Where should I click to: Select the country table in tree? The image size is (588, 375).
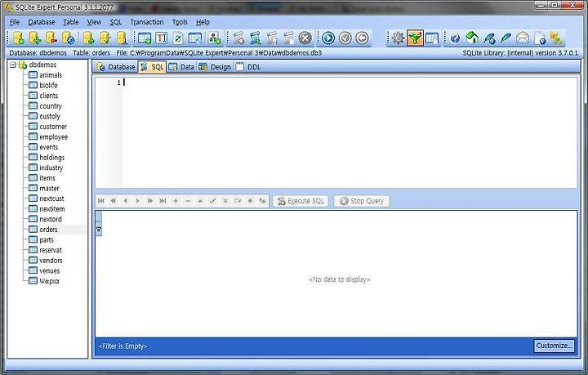click(x=51, y=106)
